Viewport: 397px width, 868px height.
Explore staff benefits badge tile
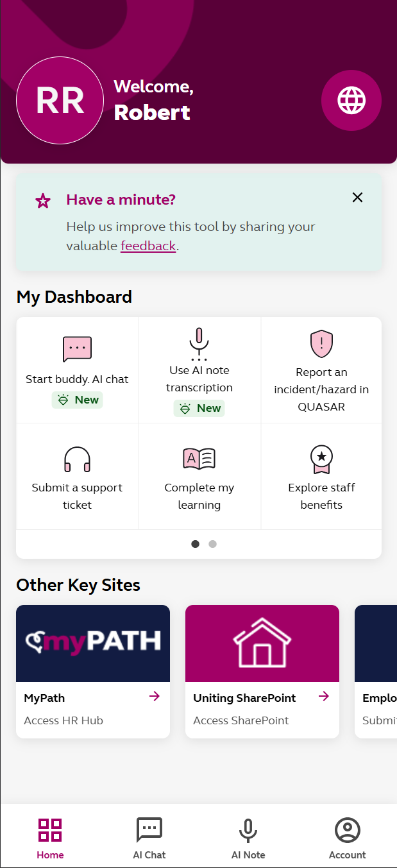pyautogui.click(x=321, y=477)
